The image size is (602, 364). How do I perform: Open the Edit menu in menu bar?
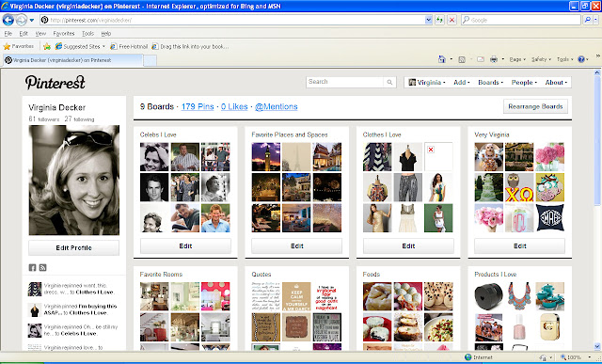click(x=24, y=34)
